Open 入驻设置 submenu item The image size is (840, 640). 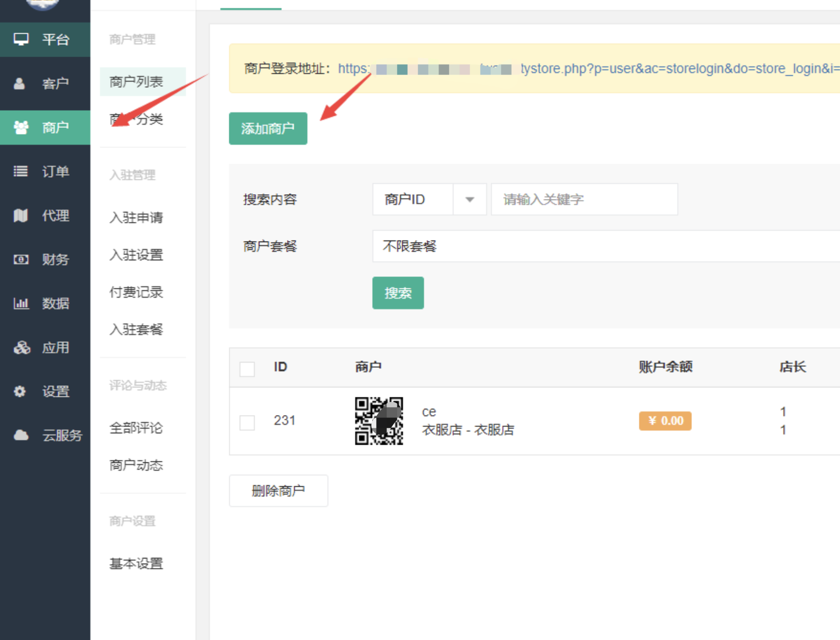click(x=136, y=255)
